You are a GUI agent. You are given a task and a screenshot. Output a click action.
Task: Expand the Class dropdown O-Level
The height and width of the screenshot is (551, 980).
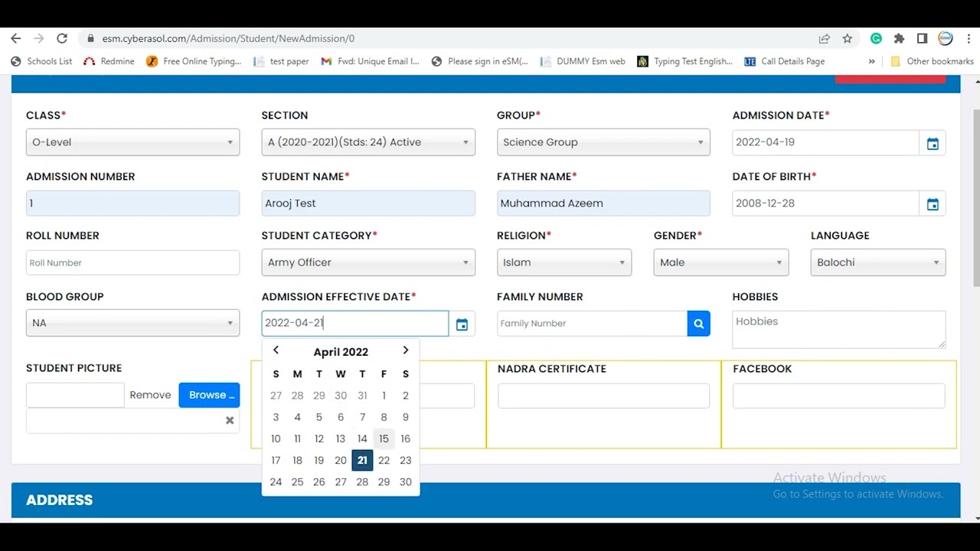click(x=132, y=142)
